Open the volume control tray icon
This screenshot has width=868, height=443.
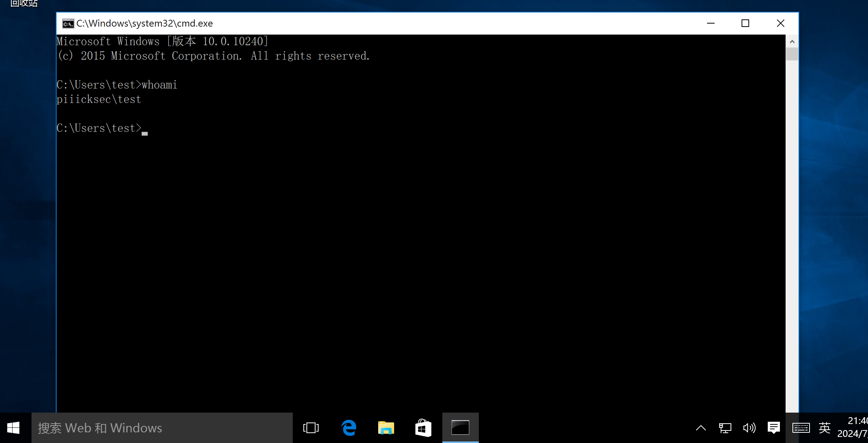(749, 428)
